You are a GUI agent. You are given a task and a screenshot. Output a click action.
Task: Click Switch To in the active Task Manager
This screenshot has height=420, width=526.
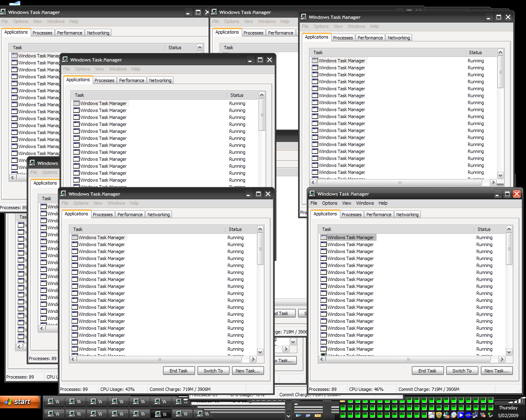point(462,371)
